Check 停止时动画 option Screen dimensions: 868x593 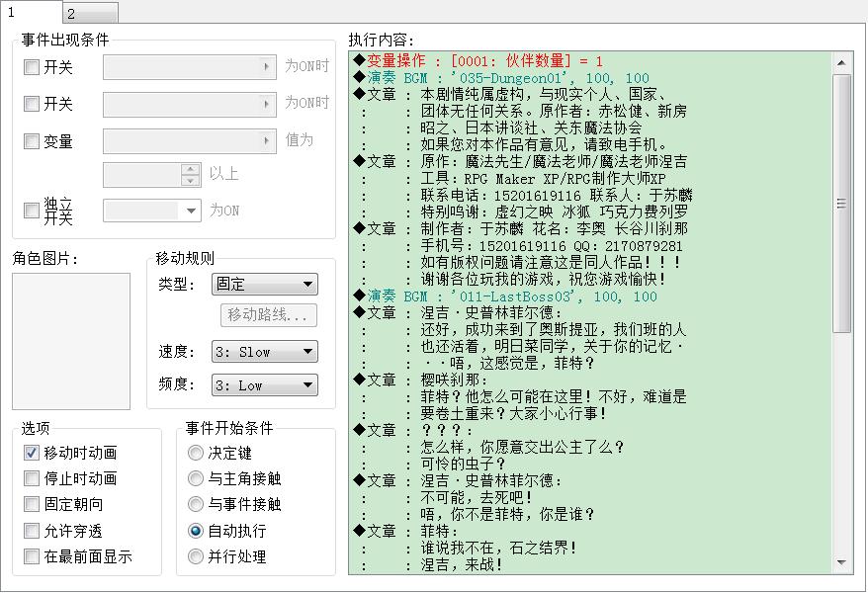32,478
